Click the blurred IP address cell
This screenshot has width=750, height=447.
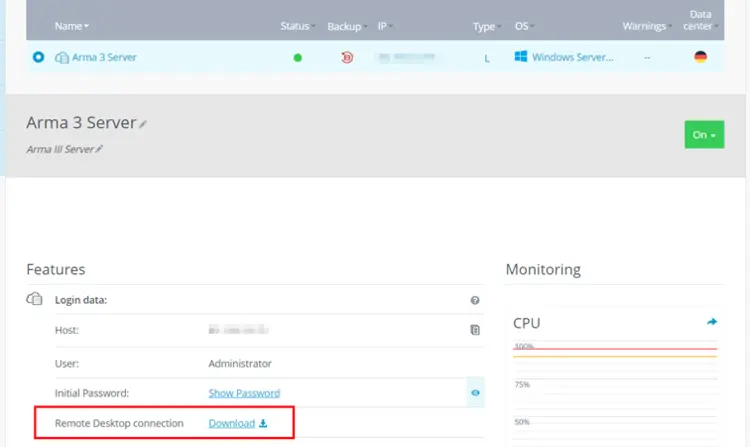click(x=406, y=57)
